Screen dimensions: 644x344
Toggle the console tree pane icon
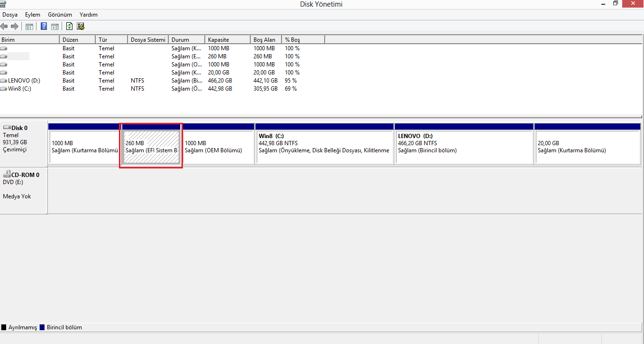coord(29,27)
